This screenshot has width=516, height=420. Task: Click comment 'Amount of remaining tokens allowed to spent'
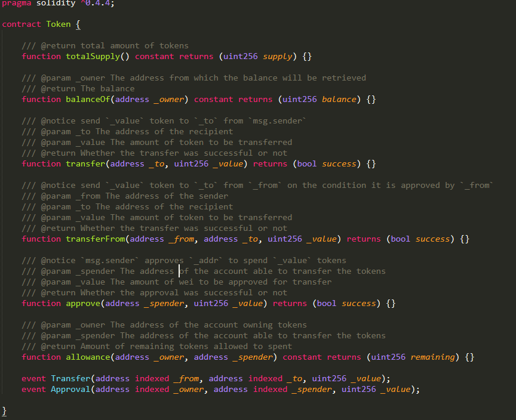coord(186,347)
